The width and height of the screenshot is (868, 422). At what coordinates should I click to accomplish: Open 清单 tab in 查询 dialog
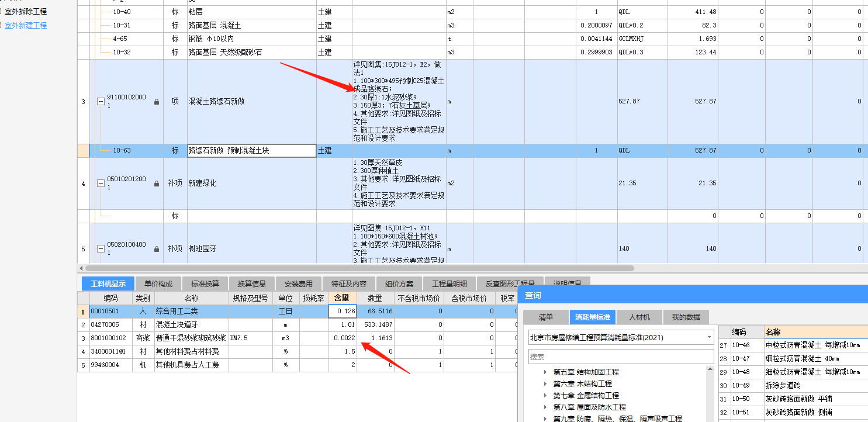545,317
